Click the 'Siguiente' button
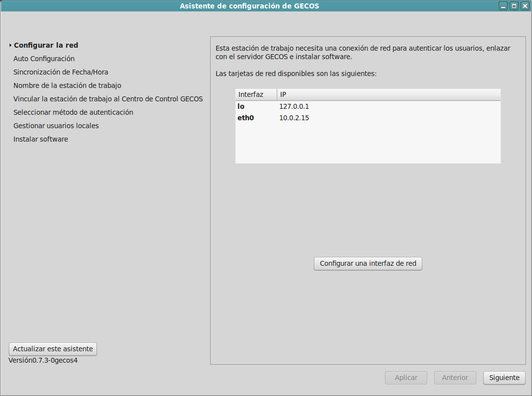The height and width of the screenshot is (396, 532). tap(504, 378)
